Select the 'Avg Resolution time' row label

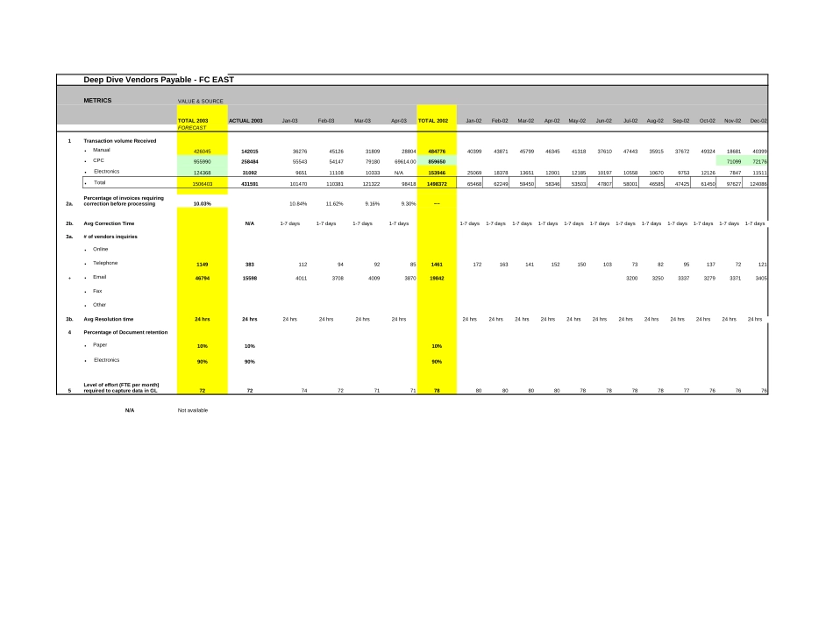point(109,320)
